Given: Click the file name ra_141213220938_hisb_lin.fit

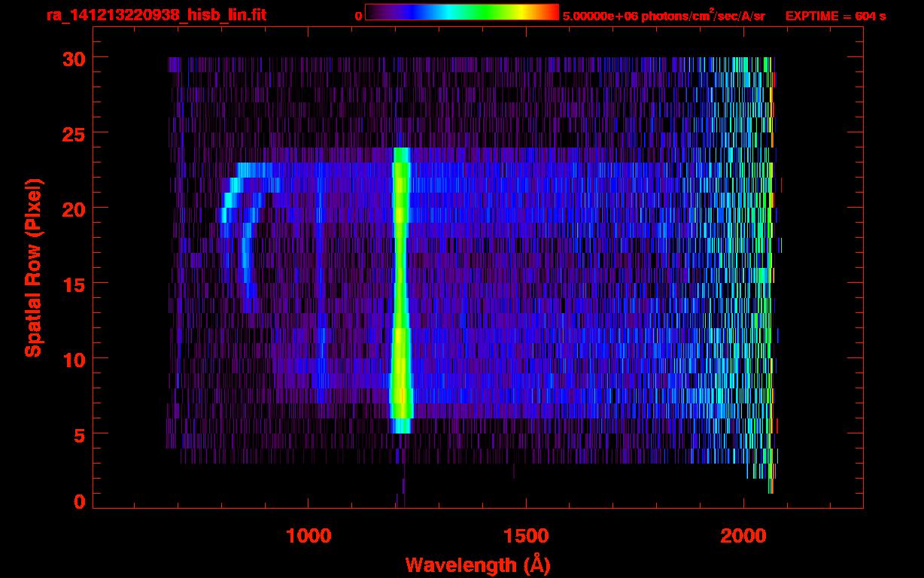Looking at the screenshot, I should (156, 14).
